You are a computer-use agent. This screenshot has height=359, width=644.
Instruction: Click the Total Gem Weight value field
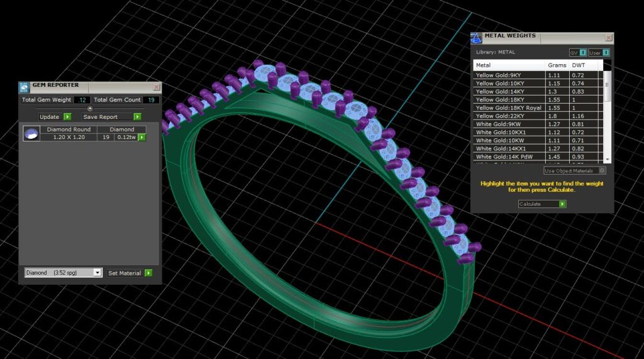click(82, 100)
